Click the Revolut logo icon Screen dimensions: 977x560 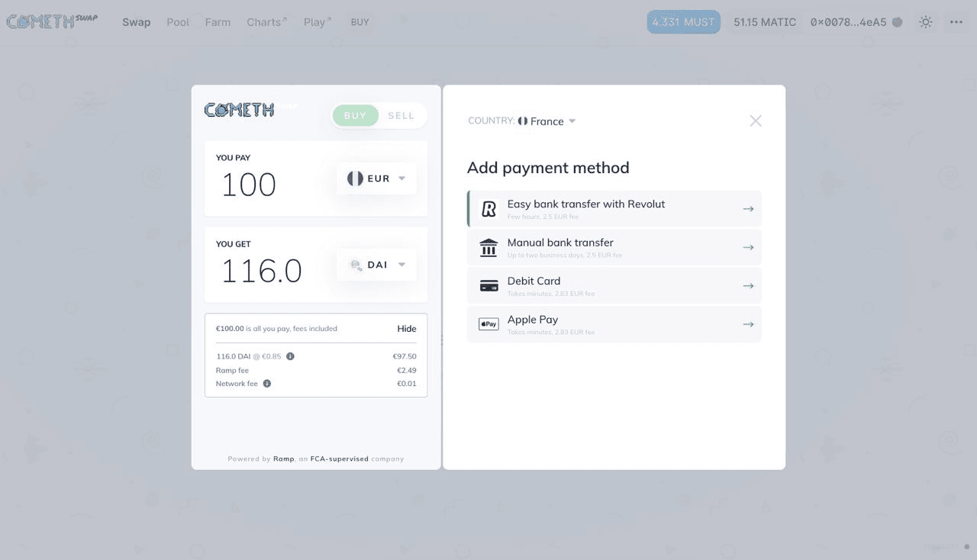488,209
